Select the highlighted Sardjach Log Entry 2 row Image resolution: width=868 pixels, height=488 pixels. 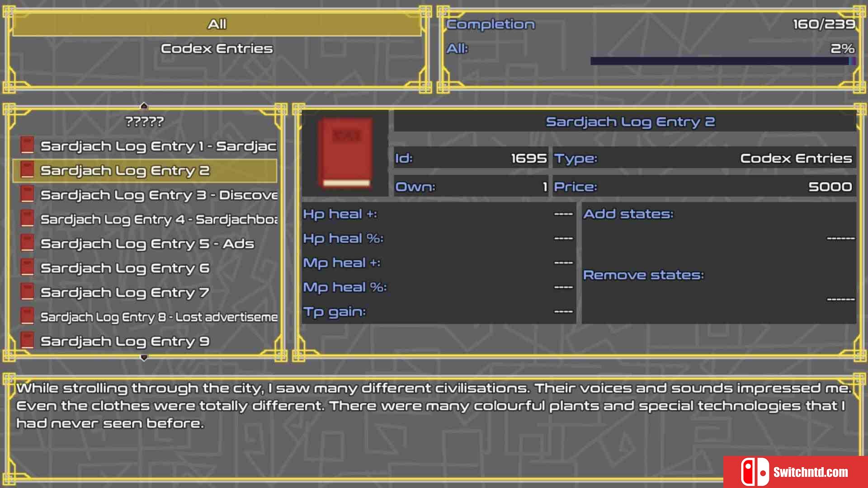[145, 170]
